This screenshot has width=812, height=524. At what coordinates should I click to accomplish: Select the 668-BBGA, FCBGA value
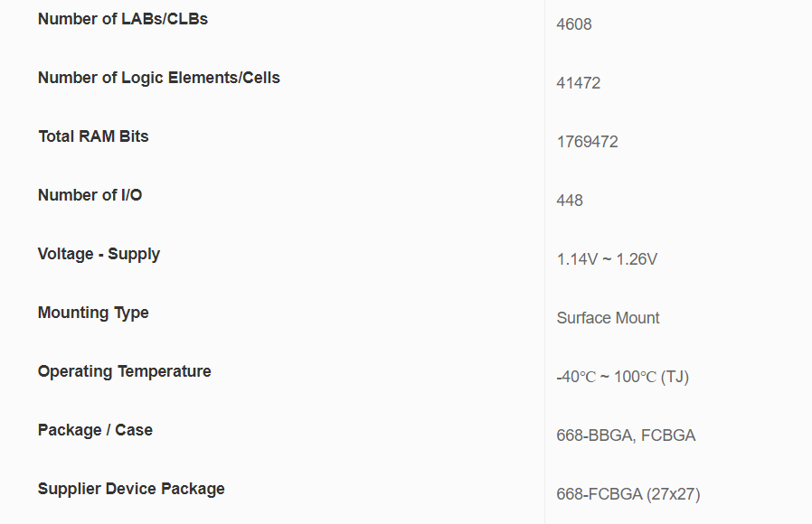point(626,435)
